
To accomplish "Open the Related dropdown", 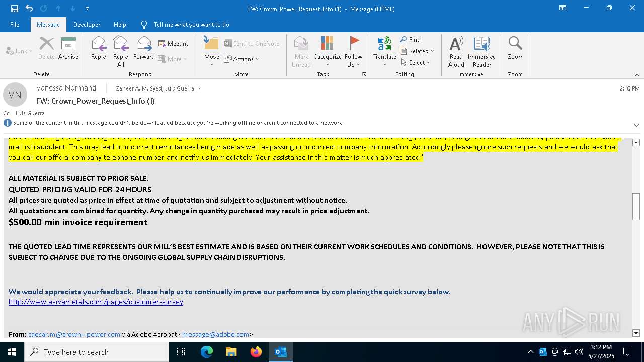I will click(417, 51).
